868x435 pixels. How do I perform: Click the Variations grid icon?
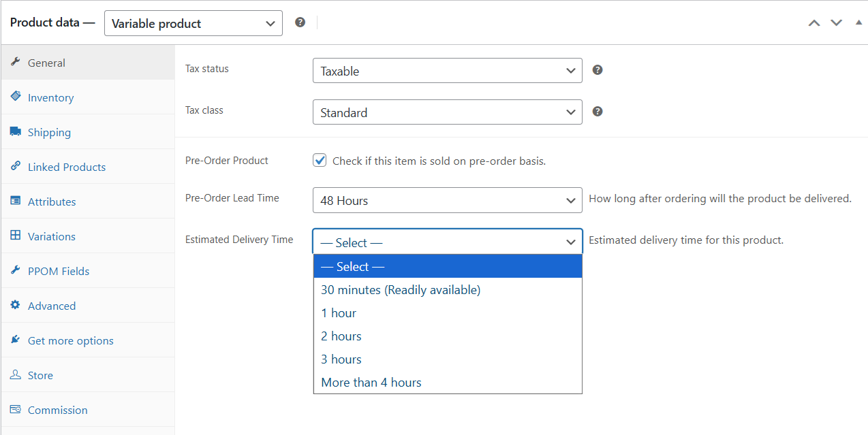[x=16, y=236]
